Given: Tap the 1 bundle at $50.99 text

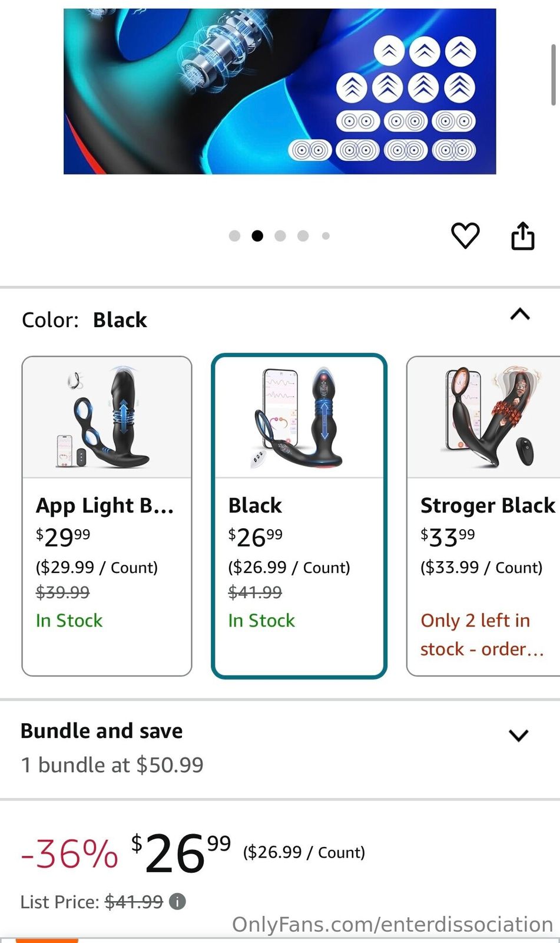Looking at the screenshot, I should [x=112, y=765].
